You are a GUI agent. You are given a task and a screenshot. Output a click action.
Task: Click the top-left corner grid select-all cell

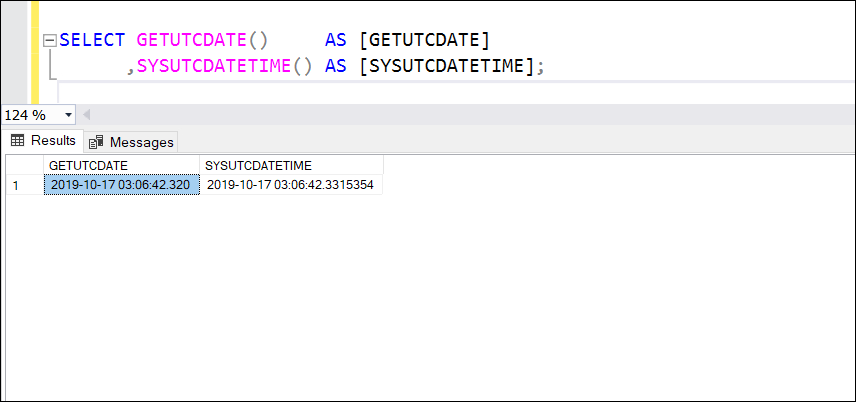tap(25, 165)
